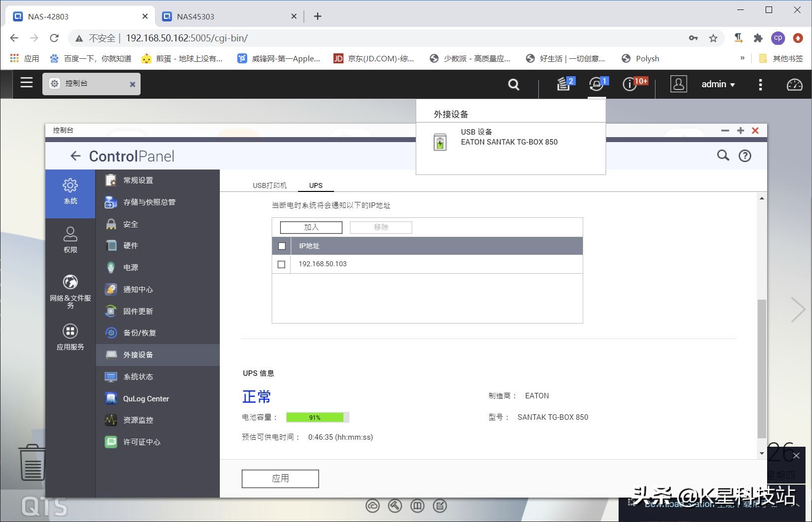Screen dimensions: 812x522
Task: Click the 移除 button
Action: [x=381, y=227]
